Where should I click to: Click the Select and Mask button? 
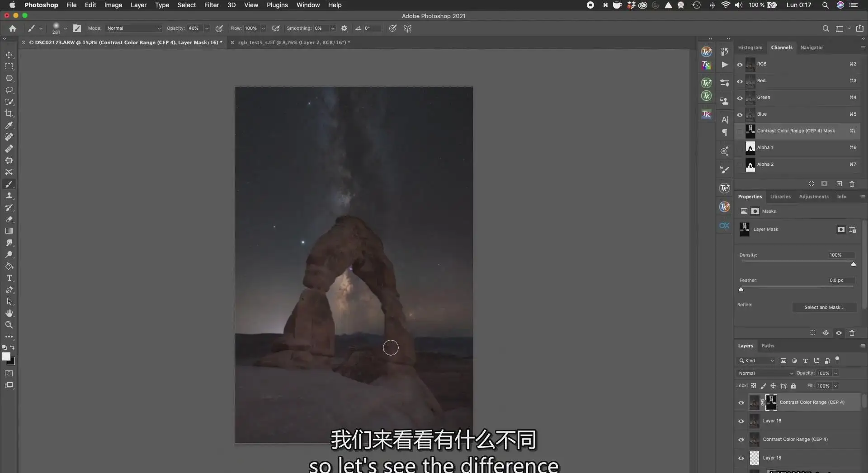(x=824, y=307)
